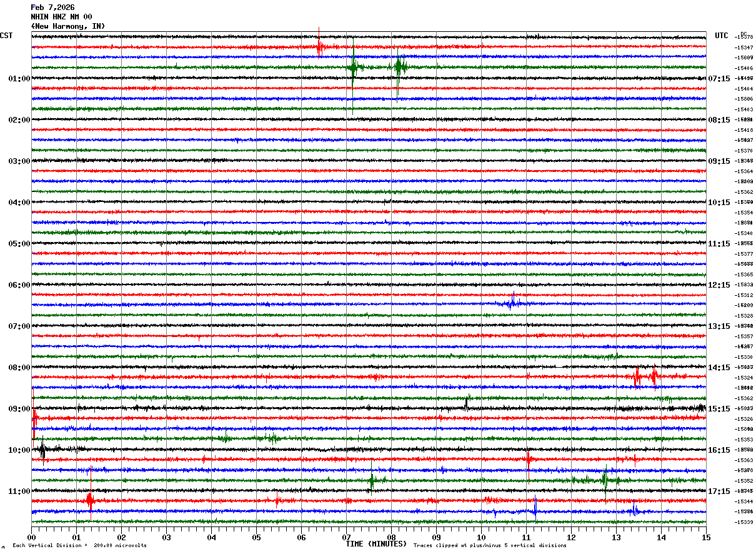The image size is (756, 554).
Task: Click the date label Feb 7,2026
Action: click(52, 8)
